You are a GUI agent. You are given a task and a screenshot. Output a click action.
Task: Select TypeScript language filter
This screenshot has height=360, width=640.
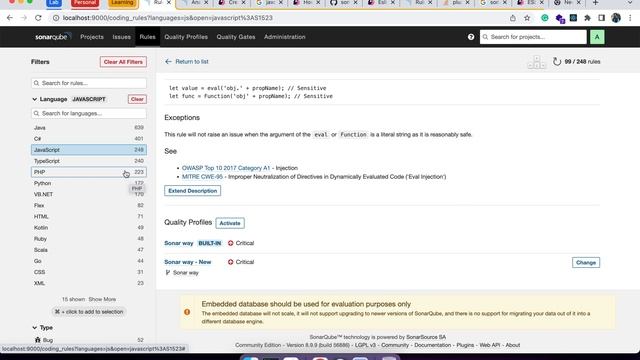(x=89, y=161)
